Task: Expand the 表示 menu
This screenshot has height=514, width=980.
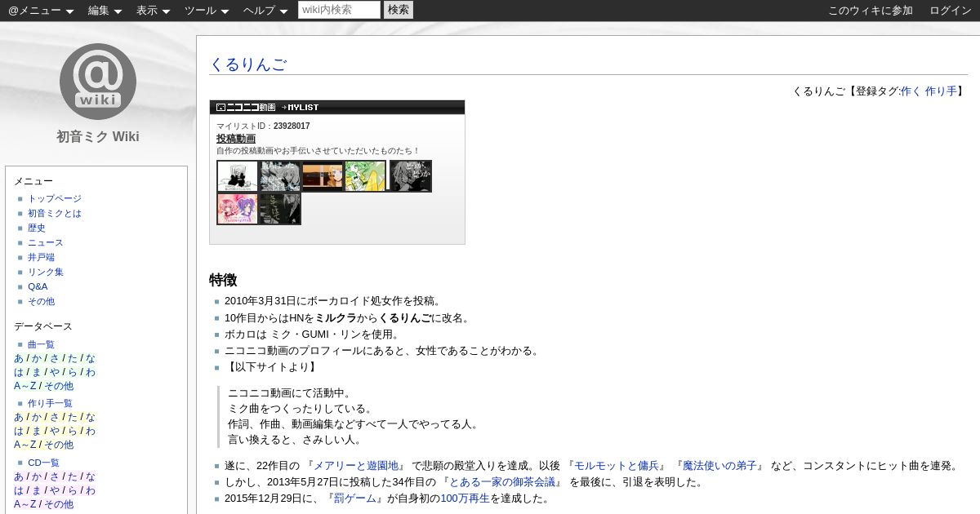Action: (154, 11)
